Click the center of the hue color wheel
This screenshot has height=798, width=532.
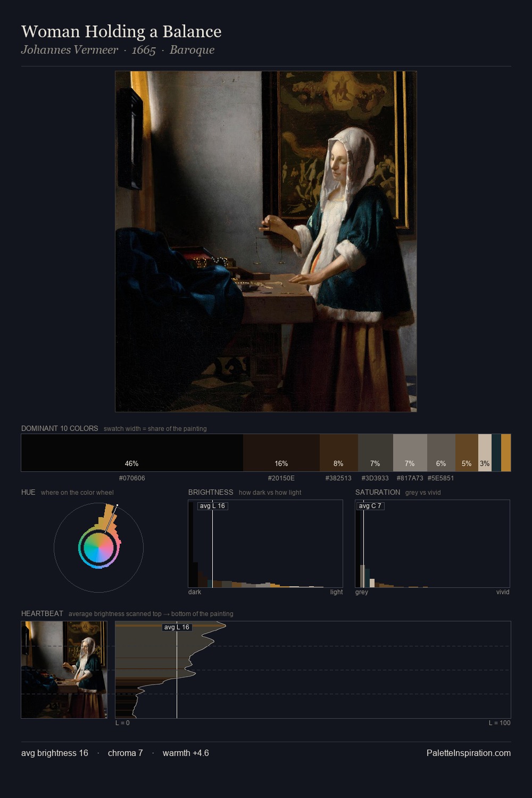(x=98, y=547)
